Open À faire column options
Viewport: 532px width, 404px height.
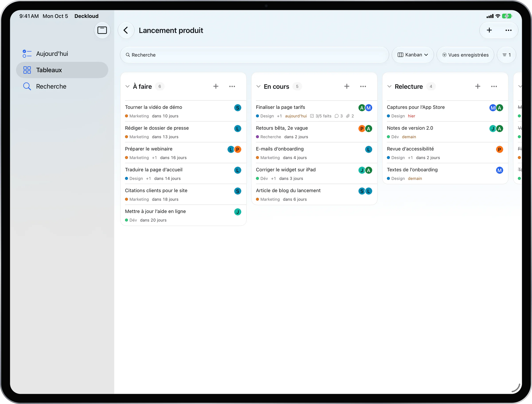click(x=232, y=86)
